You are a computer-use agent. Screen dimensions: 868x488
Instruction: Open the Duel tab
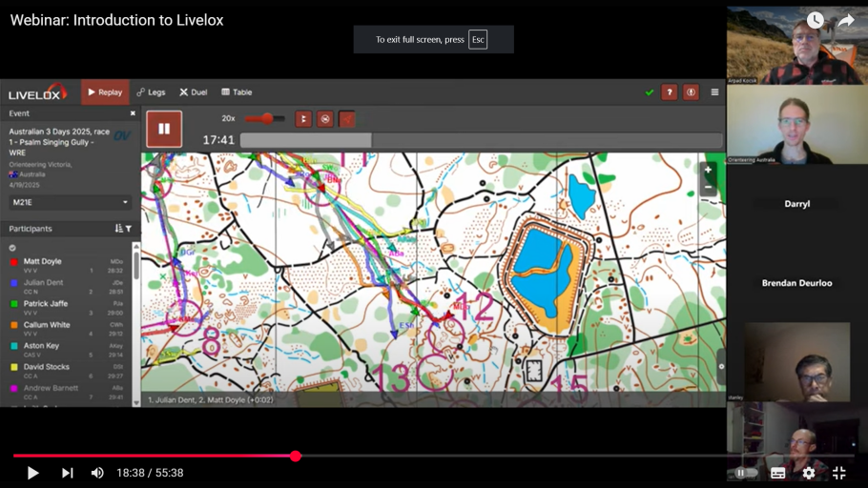[194, 92]
